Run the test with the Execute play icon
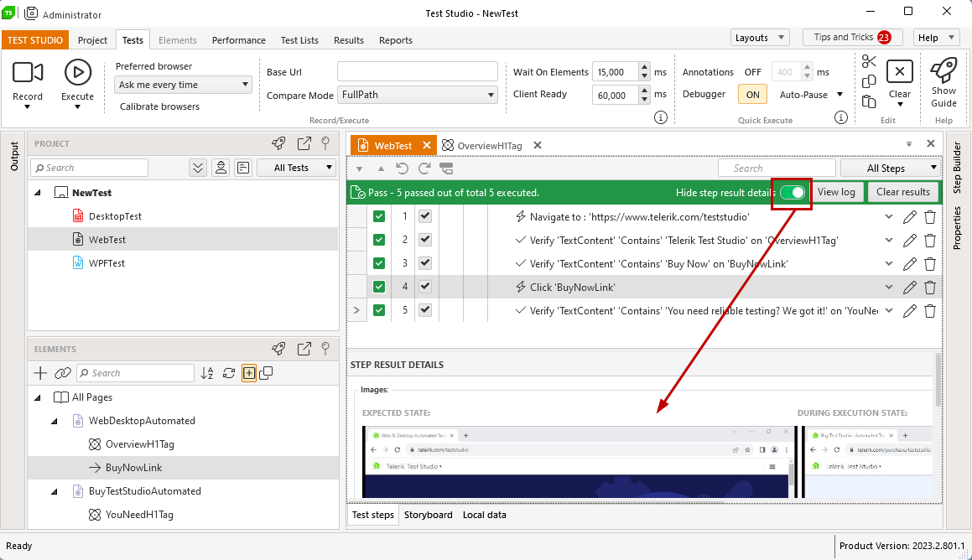The width and height of the screenshot is (972, 560). pyautogui.click(x=77, y=72)
